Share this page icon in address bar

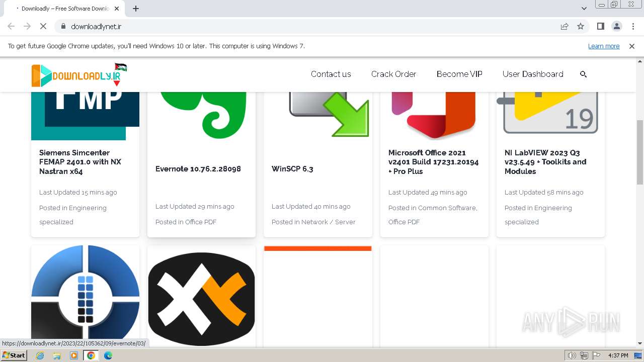coord(565,26)
